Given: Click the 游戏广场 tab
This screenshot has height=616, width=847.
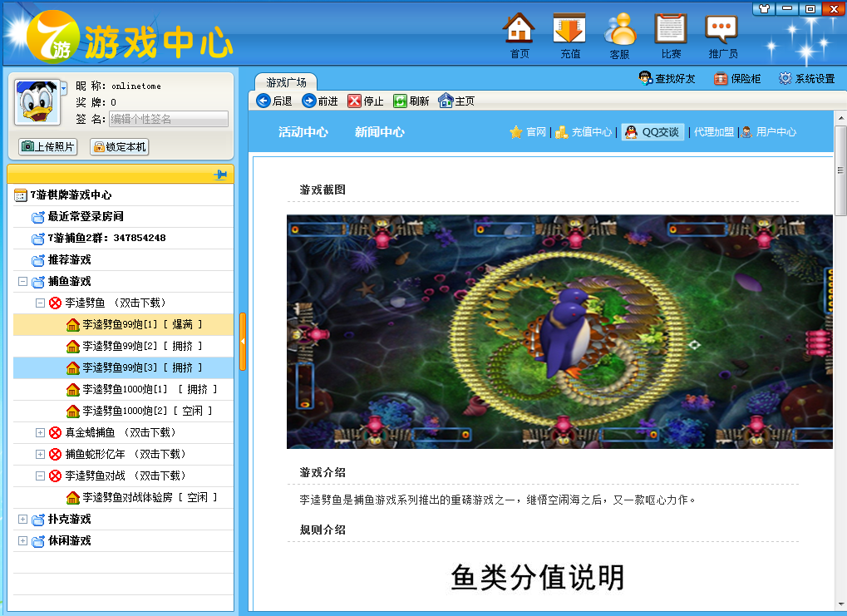Looking at the screenshot, I should click(286, 82).
